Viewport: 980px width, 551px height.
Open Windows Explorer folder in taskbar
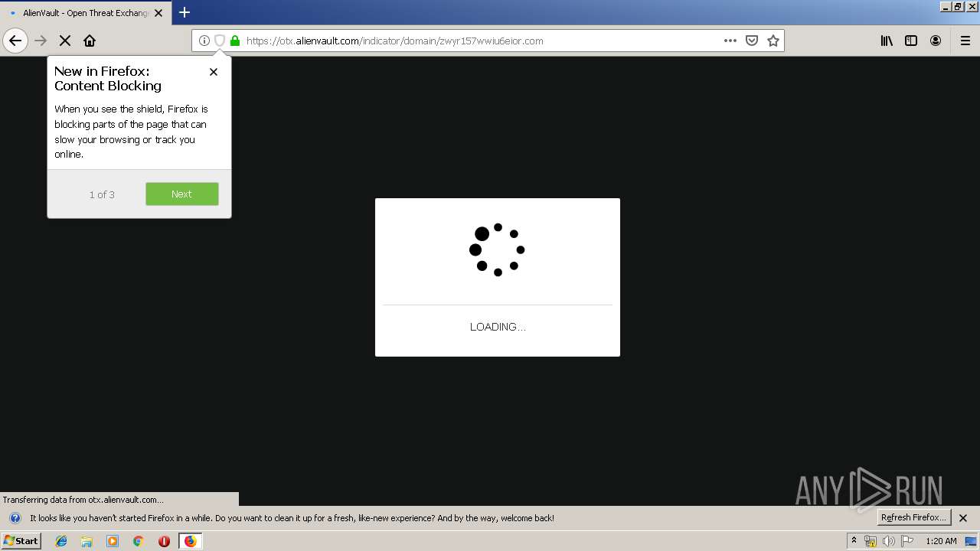pyautogui.click(x=87, y=541)
